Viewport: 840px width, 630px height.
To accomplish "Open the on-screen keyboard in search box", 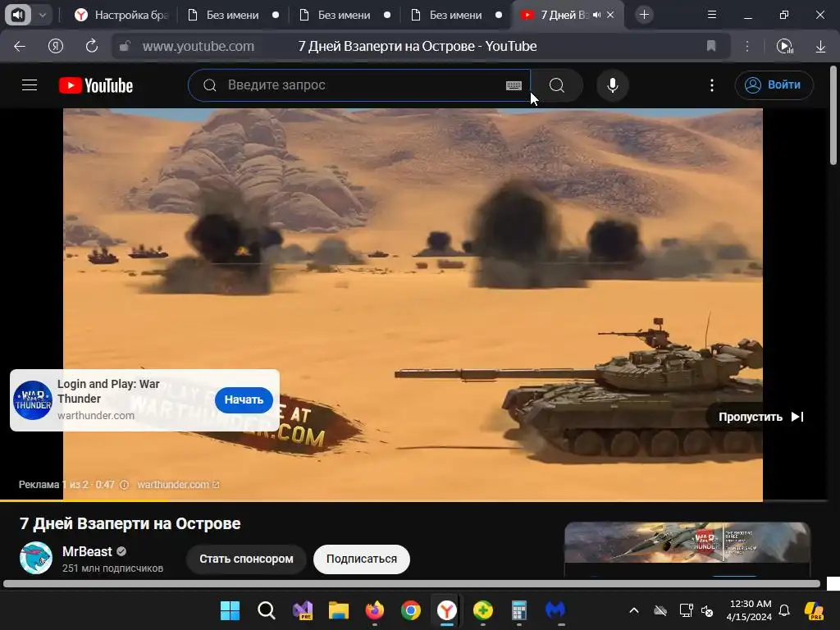I will [x=514, y=85].
